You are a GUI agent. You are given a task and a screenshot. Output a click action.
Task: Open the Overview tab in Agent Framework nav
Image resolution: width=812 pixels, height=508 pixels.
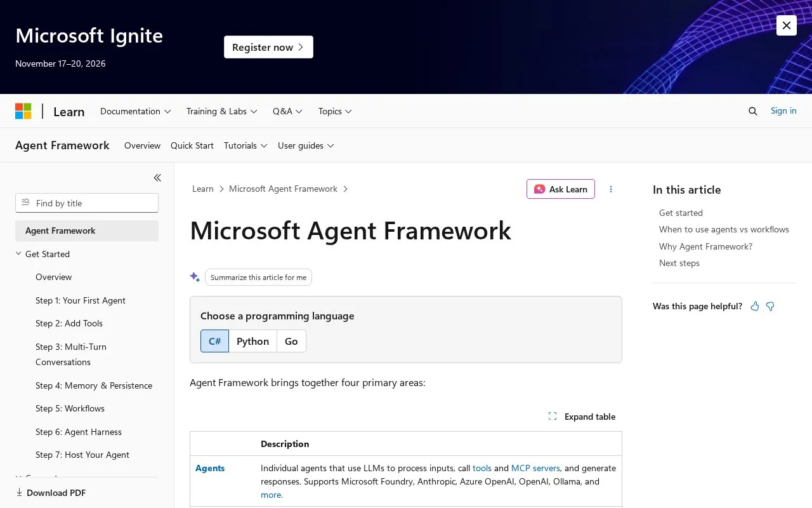[x=142, y=145]
